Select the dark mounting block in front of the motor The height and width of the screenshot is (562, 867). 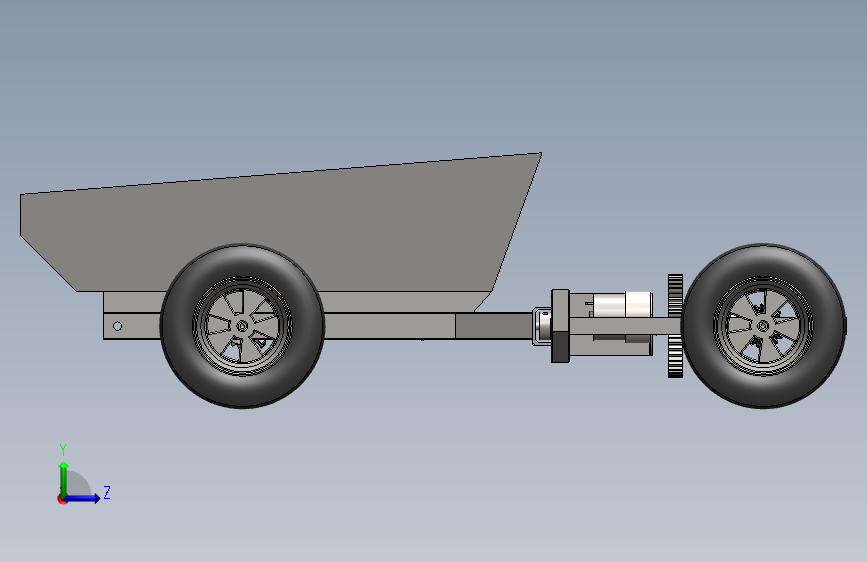coord(560,326)
